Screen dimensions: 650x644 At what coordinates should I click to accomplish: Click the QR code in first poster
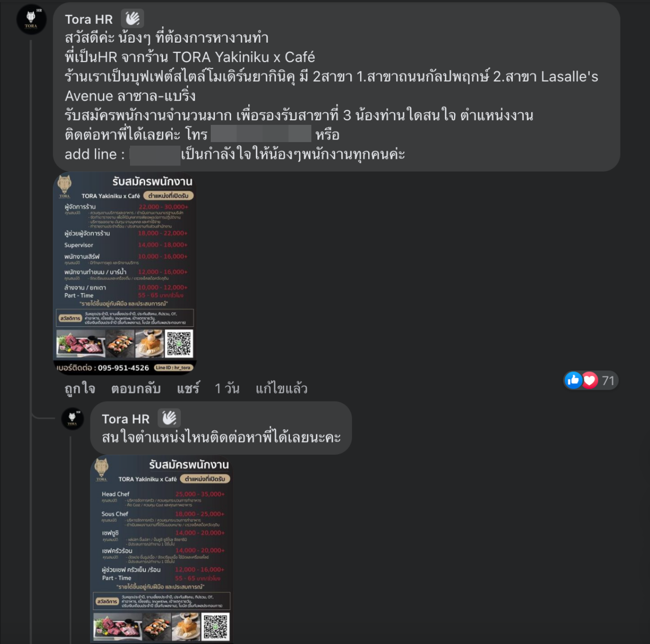[179, 344]
